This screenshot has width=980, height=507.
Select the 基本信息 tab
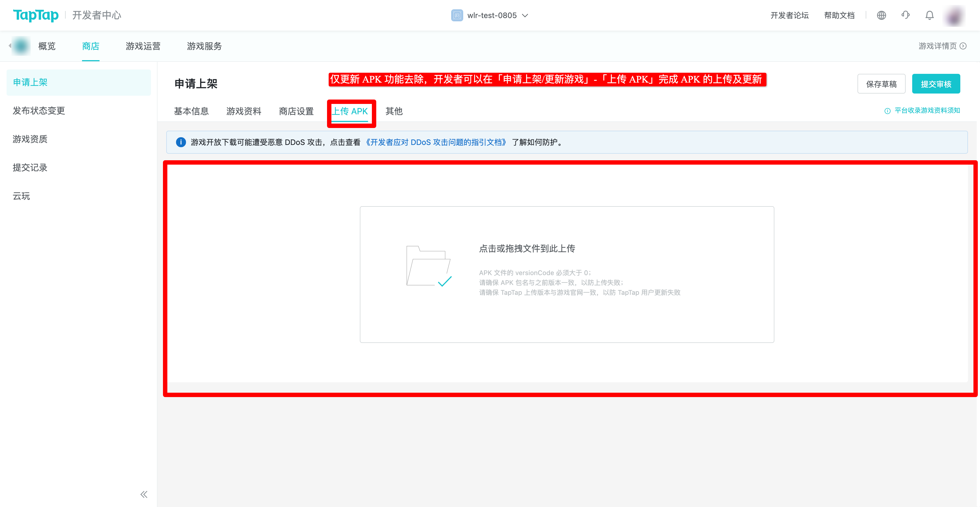tap(191, 111)
